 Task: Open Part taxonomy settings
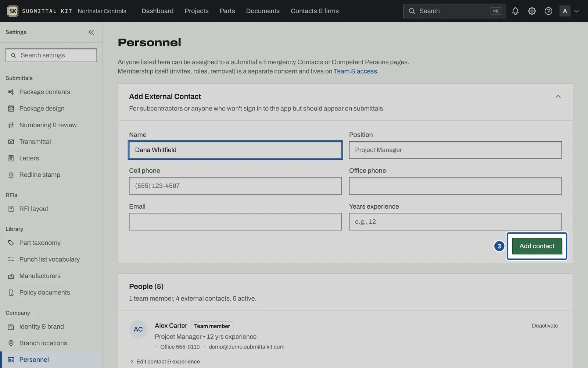click(x=51, y=243)
